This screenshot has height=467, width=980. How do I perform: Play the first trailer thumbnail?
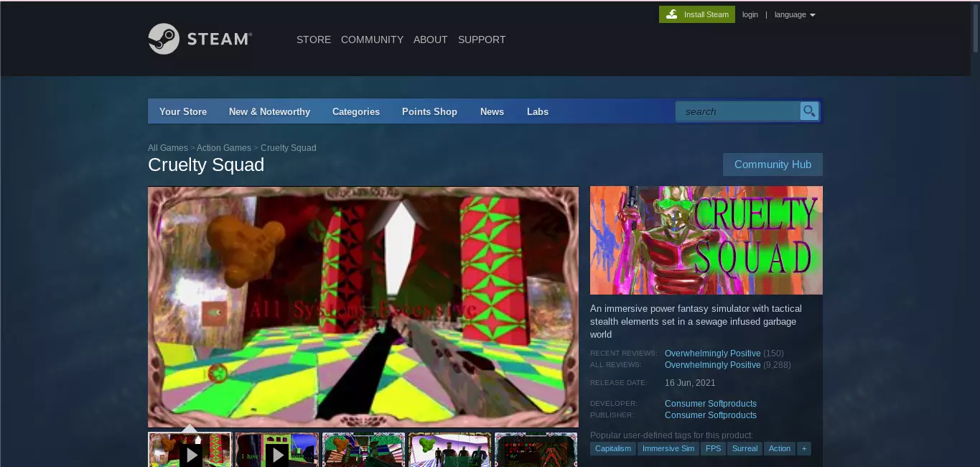click(190, 450)
